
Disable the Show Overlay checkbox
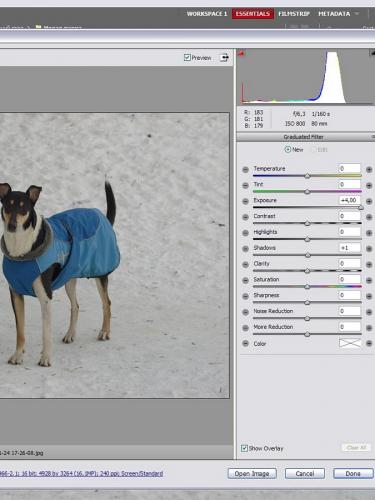pyautogui.click(x=244, y=448)
